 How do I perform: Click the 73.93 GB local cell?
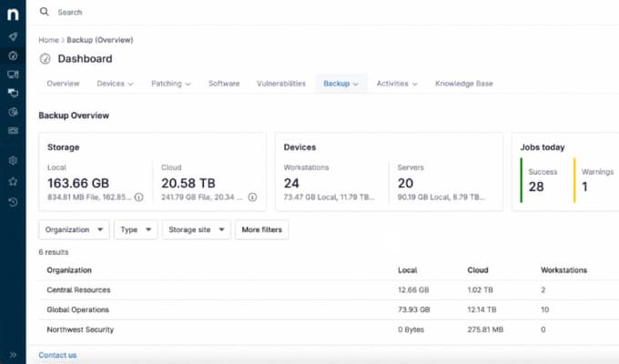click(x=413, y=309)
